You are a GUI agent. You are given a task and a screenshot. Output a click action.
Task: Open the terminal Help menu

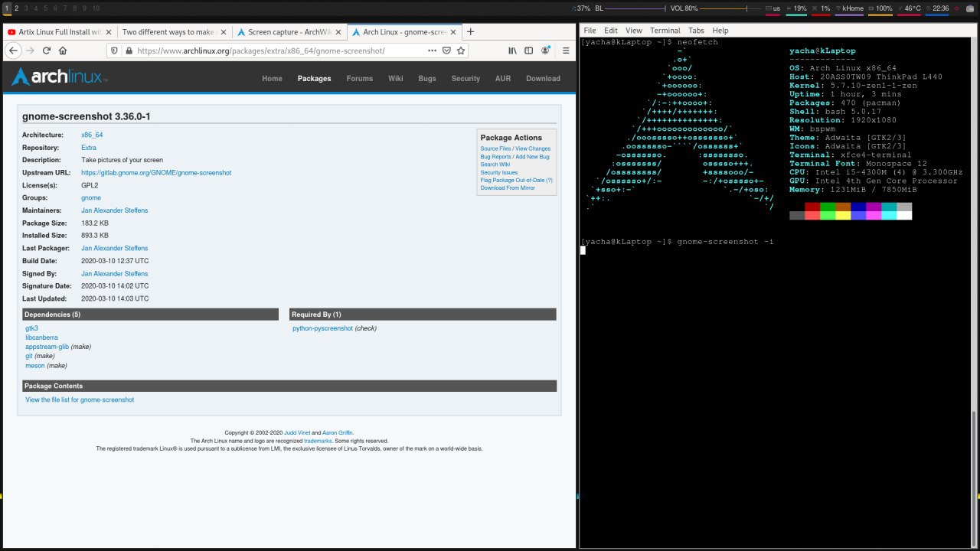(720, 31)
